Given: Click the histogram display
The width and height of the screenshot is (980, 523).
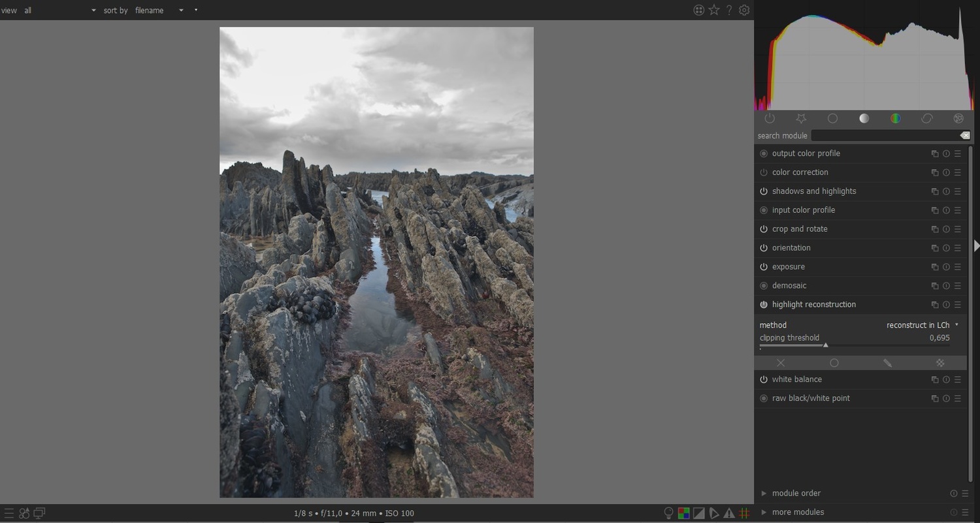Looking at the screenshot, I should click(x=864, y=55).
